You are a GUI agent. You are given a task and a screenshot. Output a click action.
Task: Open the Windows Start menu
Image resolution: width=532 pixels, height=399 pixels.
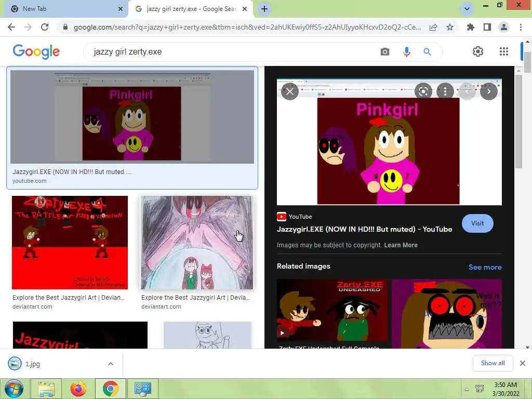tap(14, 389)
